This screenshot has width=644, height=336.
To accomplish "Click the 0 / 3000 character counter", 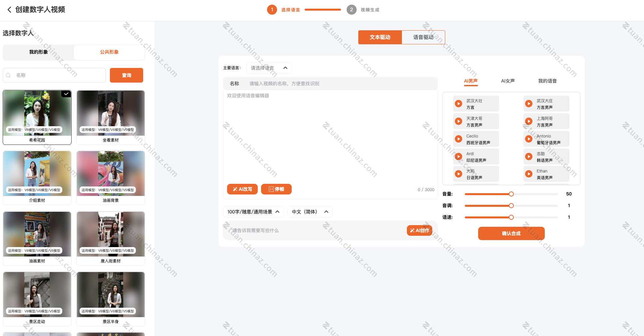I will (426, 189).
